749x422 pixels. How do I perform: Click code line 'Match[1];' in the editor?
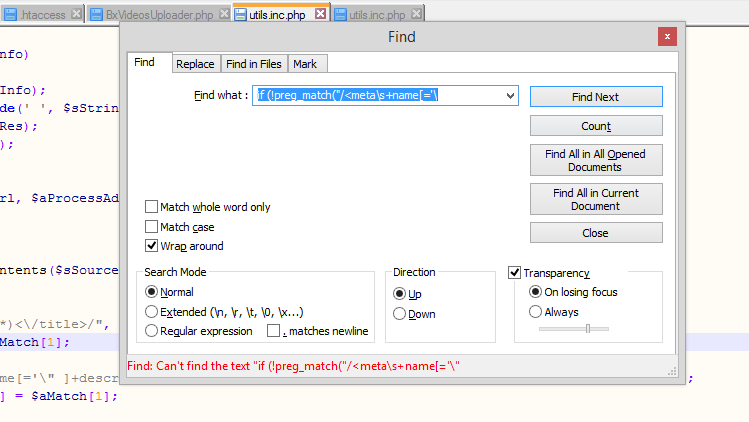[x=34, y=342]
